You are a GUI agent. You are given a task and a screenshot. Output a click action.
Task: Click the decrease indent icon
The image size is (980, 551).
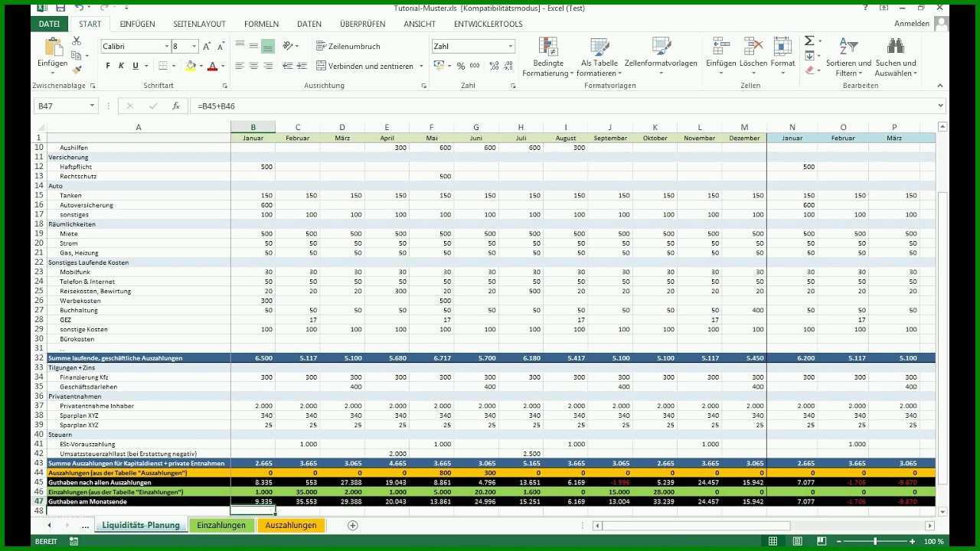(x=288, y=67)
